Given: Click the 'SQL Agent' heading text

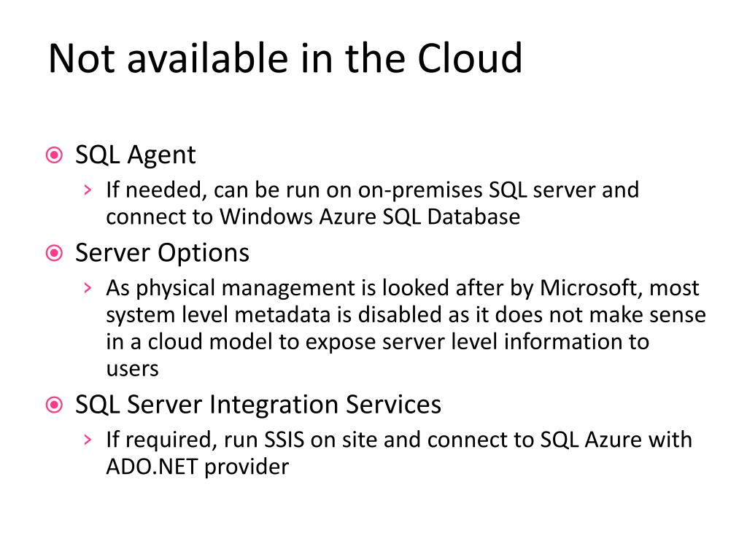Looking at the screenshot, I should click(x=135, y=155).
